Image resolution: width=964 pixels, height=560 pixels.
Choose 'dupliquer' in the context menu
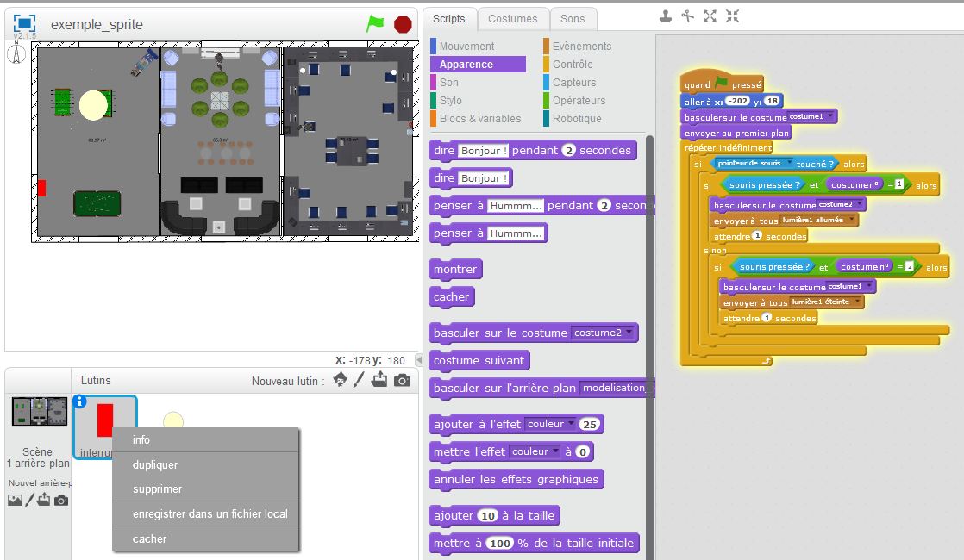pyautogui.click(x=155, y=464)
